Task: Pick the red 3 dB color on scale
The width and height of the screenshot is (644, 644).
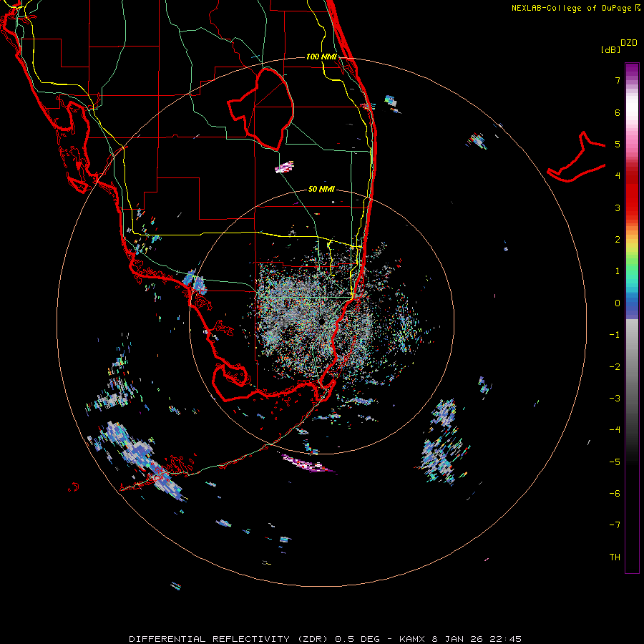Action: (x=632, y=208)
